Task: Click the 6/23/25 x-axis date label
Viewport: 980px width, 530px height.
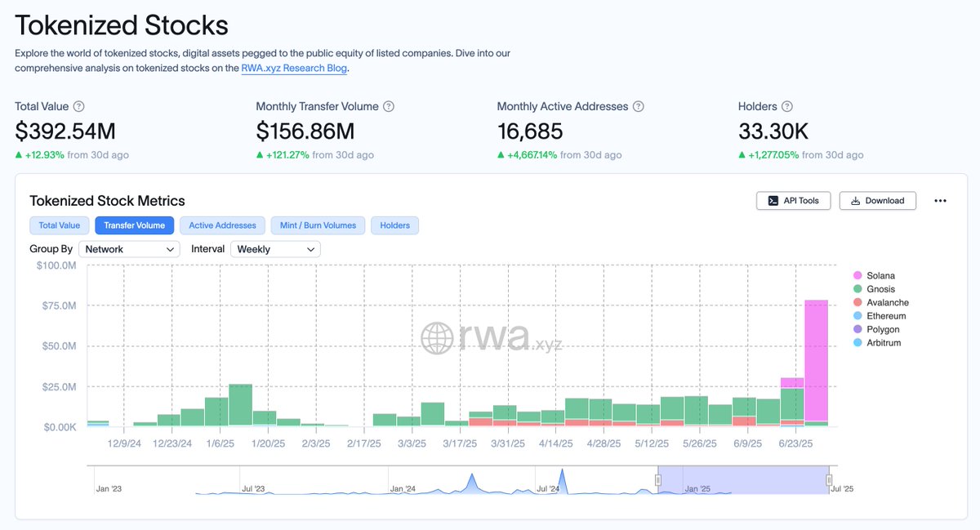Action: [x=796, y=443]
